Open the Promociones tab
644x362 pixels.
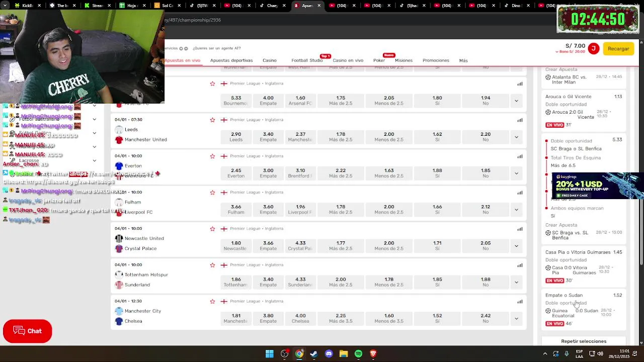tap(436, 60)
